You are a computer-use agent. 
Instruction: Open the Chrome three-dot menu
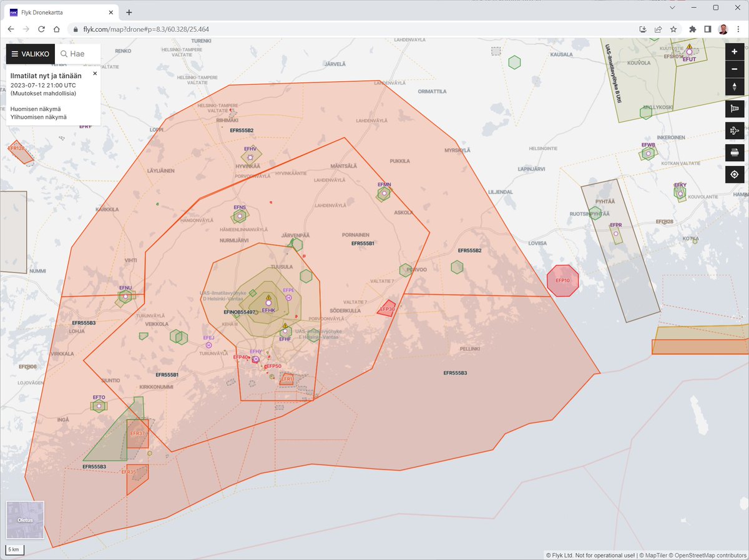click(738, 29)
